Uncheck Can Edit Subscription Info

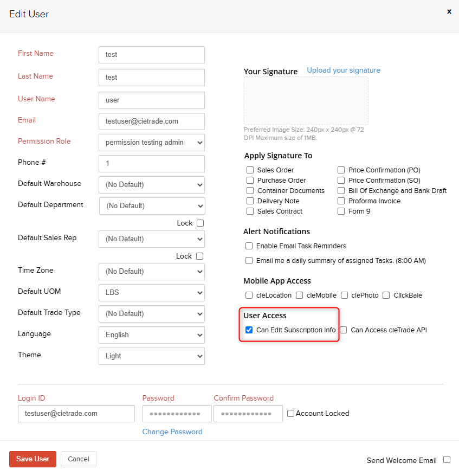tap(249, 330)
